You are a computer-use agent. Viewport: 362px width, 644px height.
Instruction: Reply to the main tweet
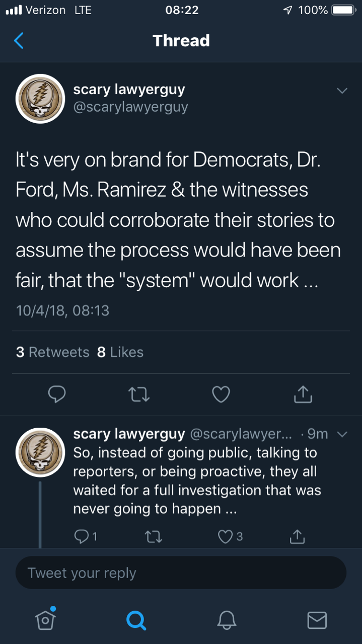point(57,394)
